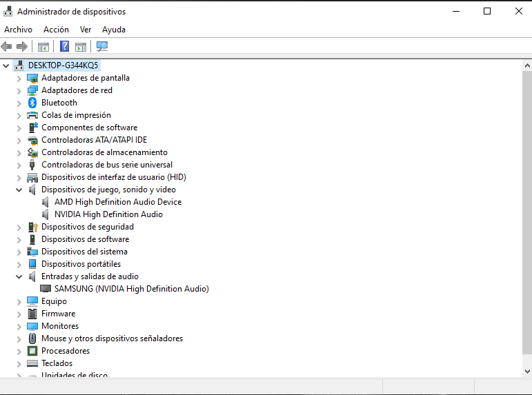Image resolution: width=532 pixels, height=395 pixels.
Task: Maximize the Administrador de dispositivos window
Action: 487,12
